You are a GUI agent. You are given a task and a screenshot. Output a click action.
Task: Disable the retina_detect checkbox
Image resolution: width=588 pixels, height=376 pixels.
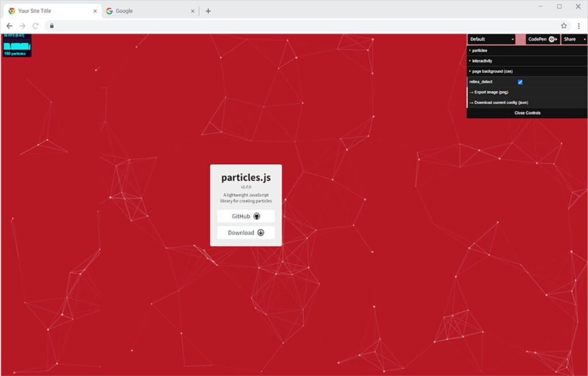(520, 82)
